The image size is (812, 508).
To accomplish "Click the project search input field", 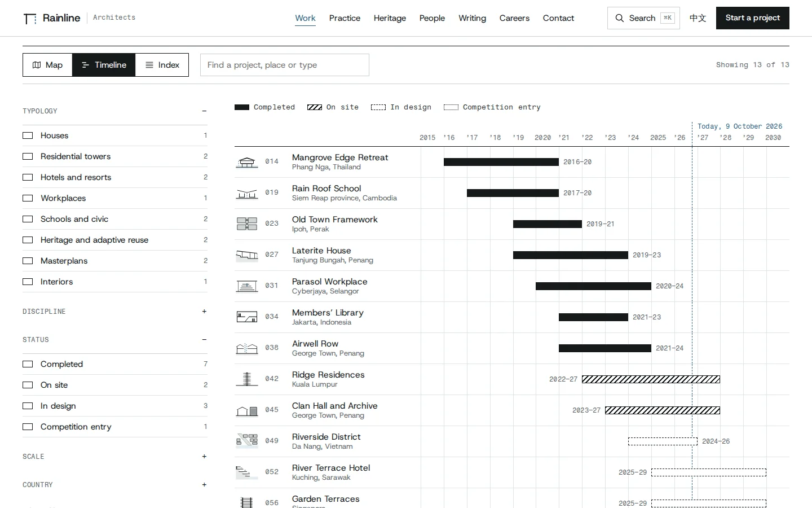I will [285, 65].
